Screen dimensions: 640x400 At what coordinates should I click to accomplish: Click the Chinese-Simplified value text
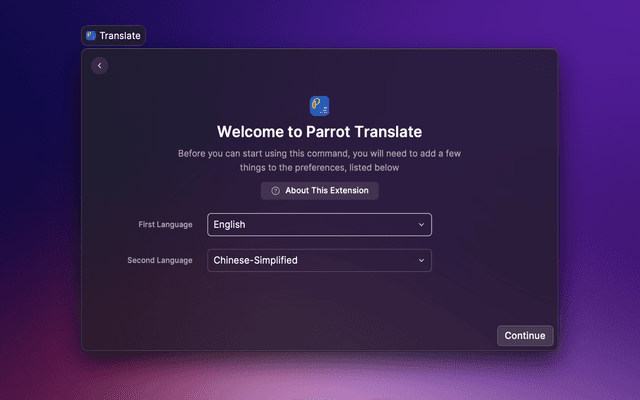[x=256, y=261]
